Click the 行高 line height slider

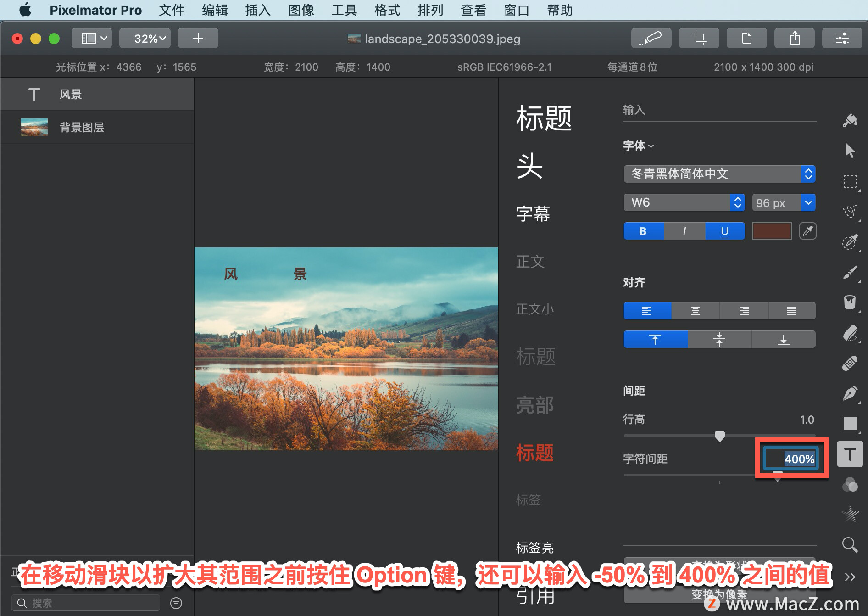coord(719,436)
